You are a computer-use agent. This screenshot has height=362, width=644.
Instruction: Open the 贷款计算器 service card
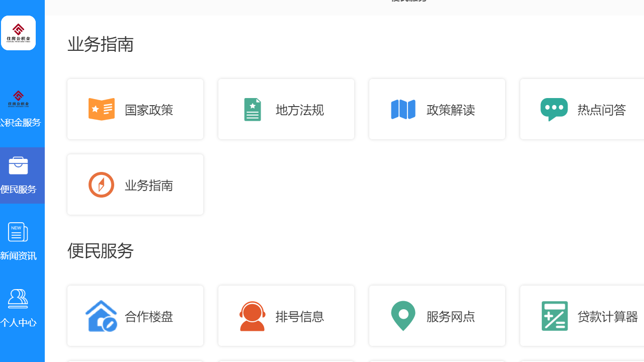coord(582,316)
